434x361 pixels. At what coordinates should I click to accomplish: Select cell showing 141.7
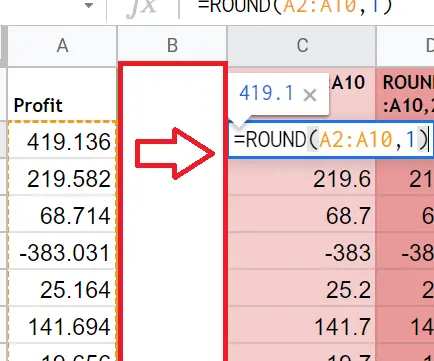click(x=302, y=325)
